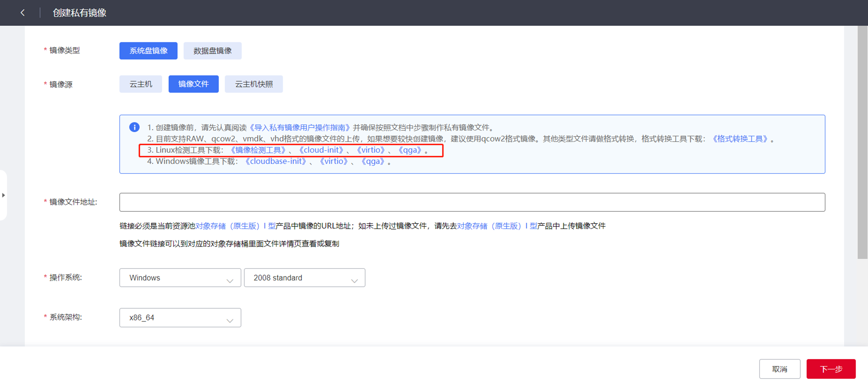This screenshot has height=390, width=868.
Task: Choose 云主机 as image source
Action: coord(140,84)
